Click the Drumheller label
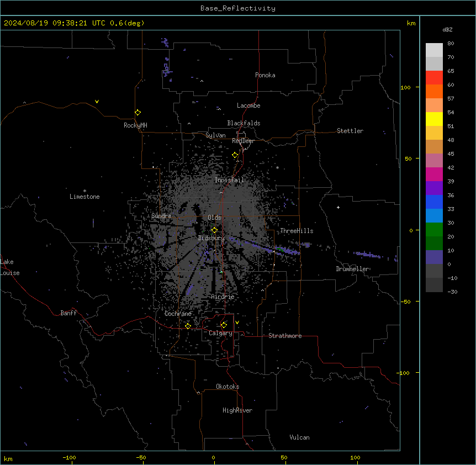476x465 pixels. tap(352, 269)
